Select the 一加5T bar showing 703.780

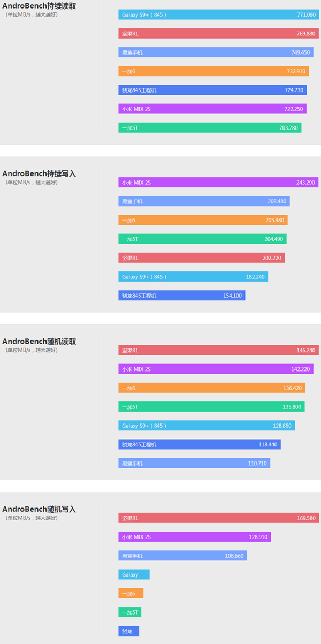(210, 127)
